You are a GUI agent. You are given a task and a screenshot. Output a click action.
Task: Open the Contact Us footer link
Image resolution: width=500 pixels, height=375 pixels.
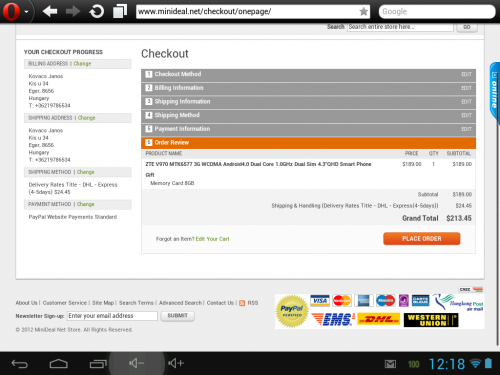point(220,303)
